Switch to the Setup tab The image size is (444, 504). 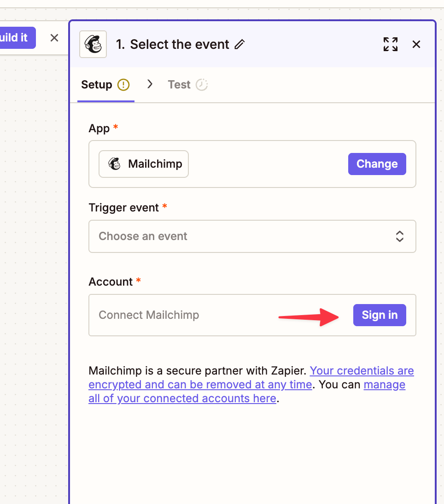click(97, 85)
